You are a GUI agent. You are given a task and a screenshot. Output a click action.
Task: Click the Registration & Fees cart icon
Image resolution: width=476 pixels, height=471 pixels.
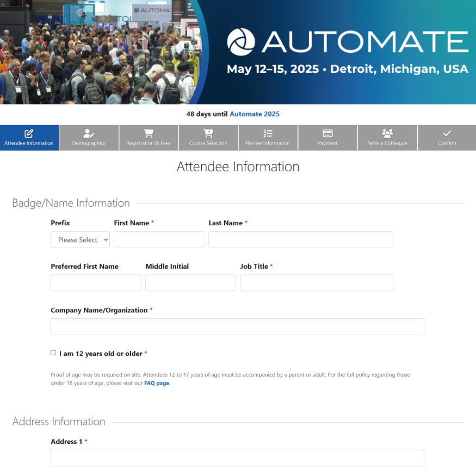[x=149, y=133]
